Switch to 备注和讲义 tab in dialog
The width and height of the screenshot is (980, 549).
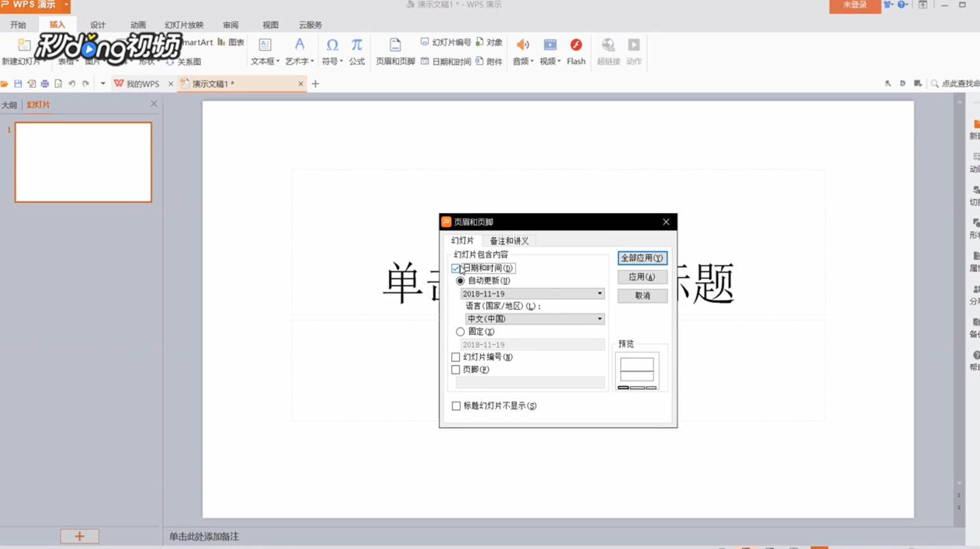[x=509, y=241]
